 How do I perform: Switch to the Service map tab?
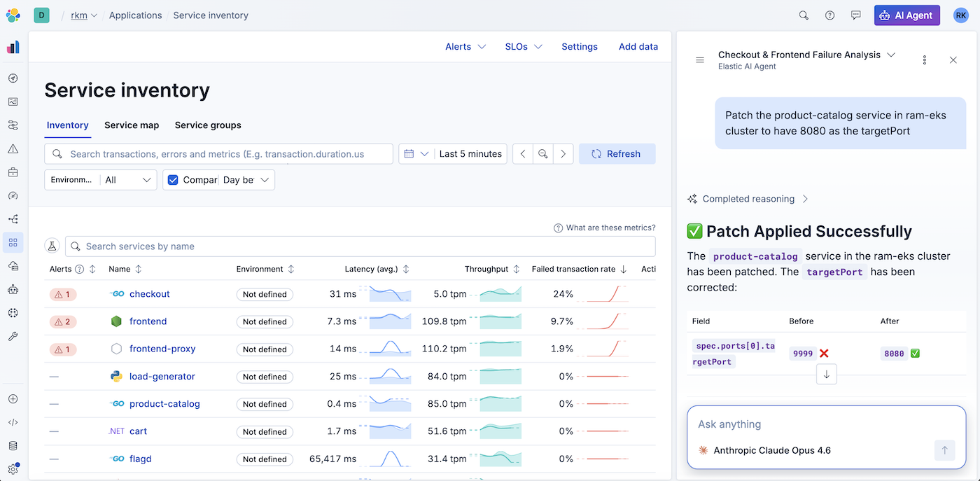(132, 125)
